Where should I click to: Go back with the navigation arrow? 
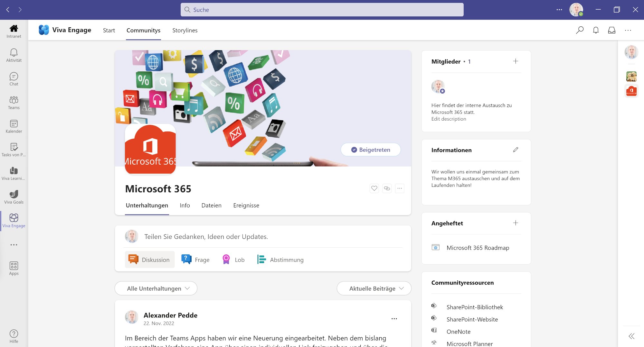click(x=8, y=10)
